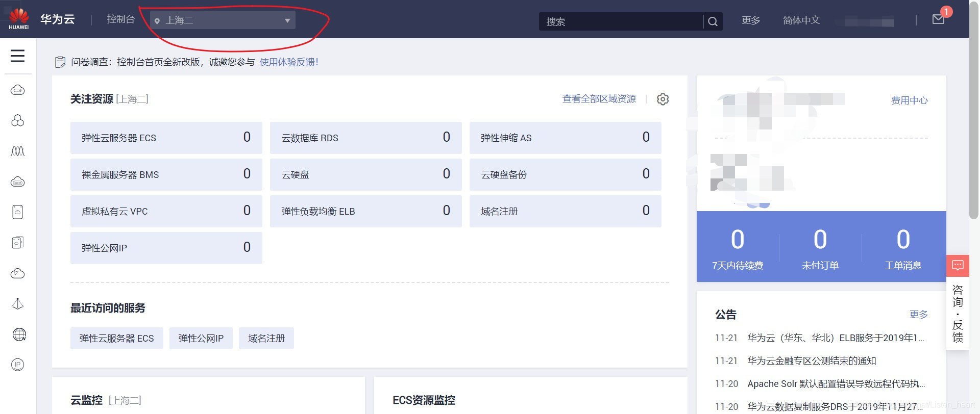The image size is (980, 414).
Task: Click the 云监控 panel heading
Action: coord(86,400)
